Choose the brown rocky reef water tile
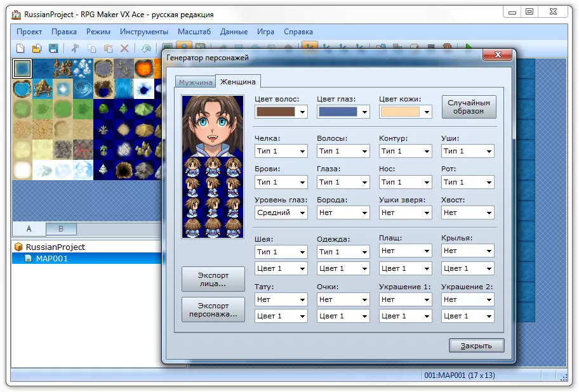The image size is (579, 392). tap(63, 69)
